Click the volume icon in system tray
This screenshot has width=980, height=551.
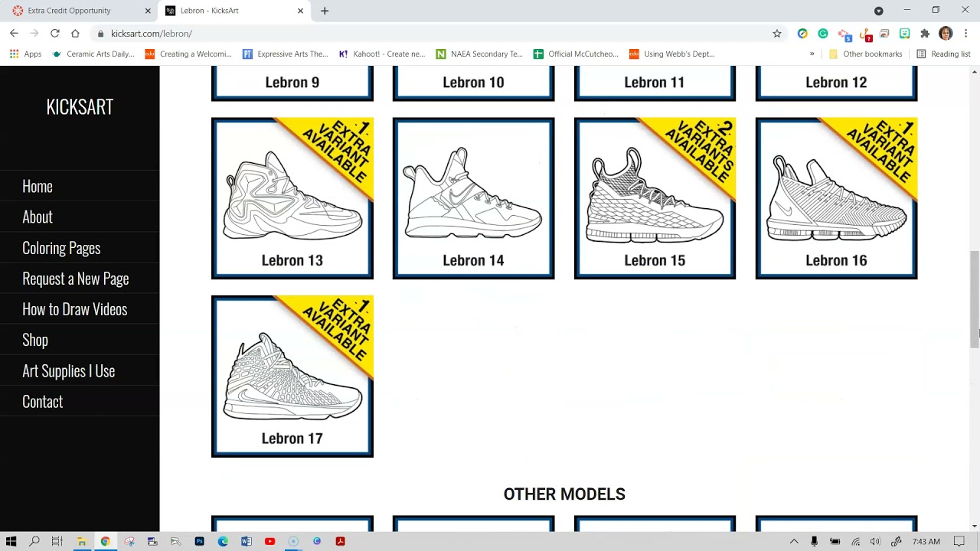click(876, 542)
